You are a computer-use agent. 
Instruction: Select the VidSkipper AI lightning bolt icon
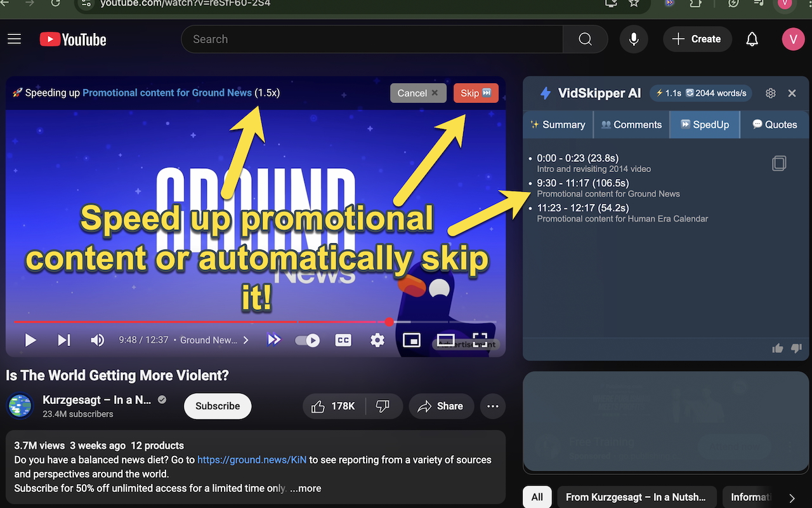pos(546,93)
